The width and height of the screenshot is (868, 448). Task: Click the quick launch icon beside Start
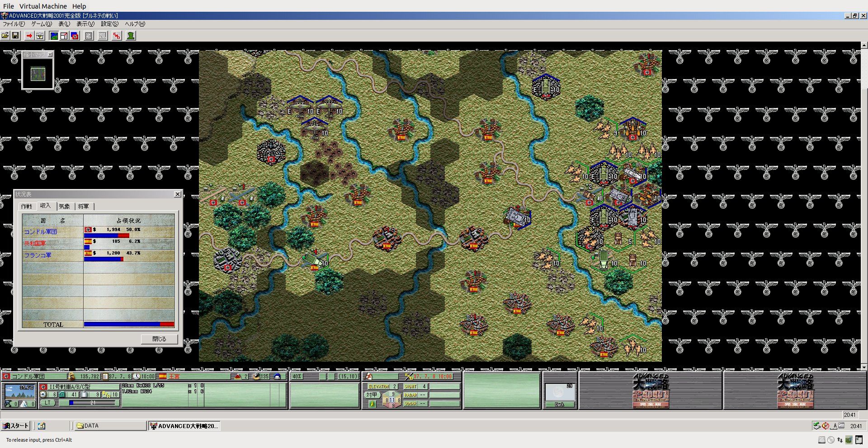(x=42, y=426)
